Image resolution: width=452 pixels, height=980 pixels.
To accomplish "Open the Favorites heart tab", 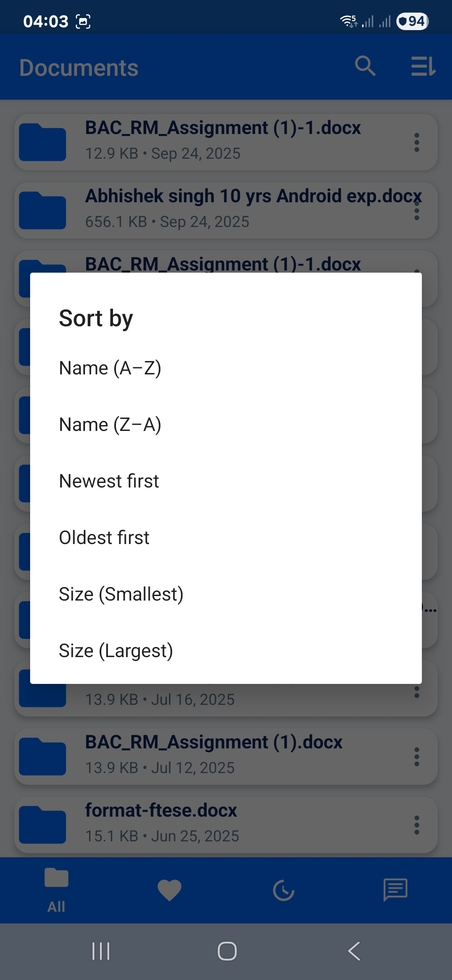I will (x=169, y=890).
